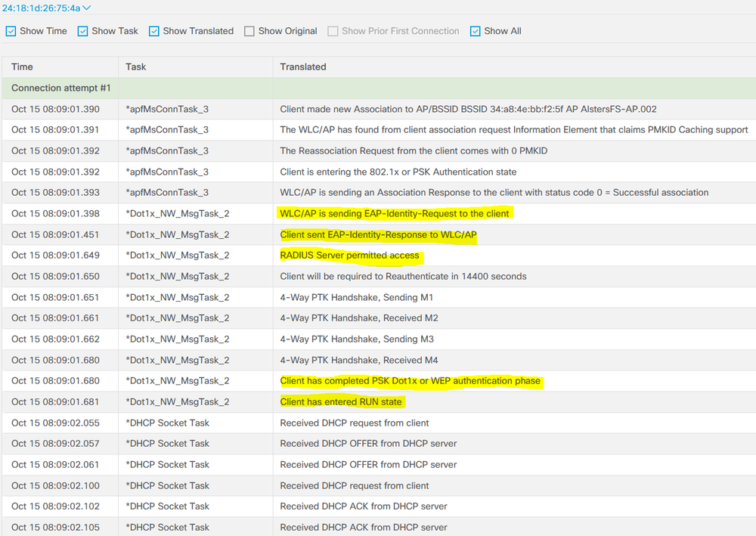Select the WLC/AP sending EAP-Identity-Request highlighted entry

[396, 213]
